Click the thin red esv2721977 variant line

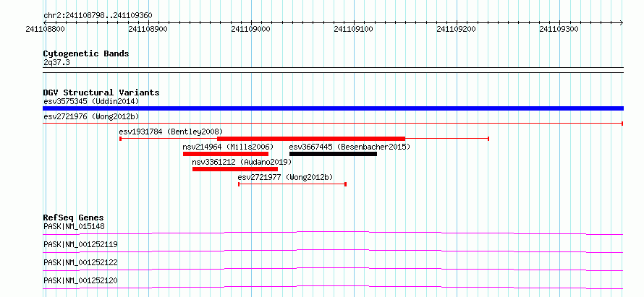pos(292,184)
